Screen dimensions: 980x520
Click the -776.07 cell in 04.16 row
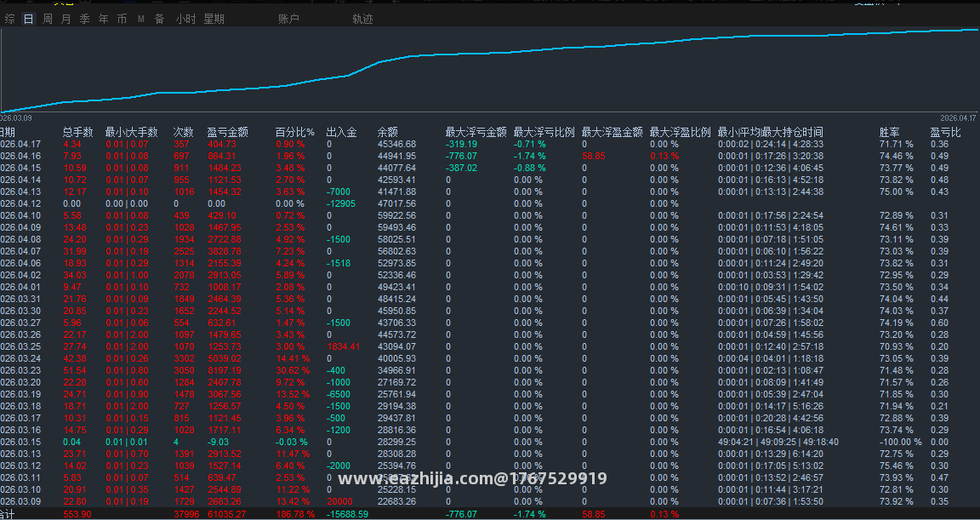pos(461,157)
